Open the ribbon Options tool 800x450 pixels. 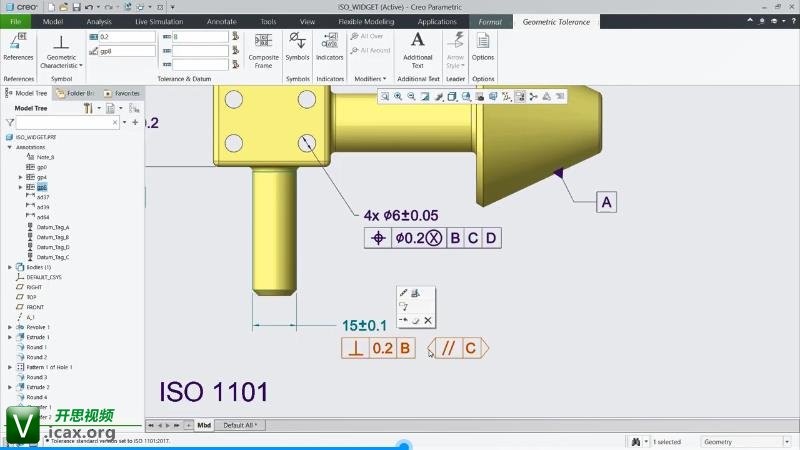click(x=483, y=45)
